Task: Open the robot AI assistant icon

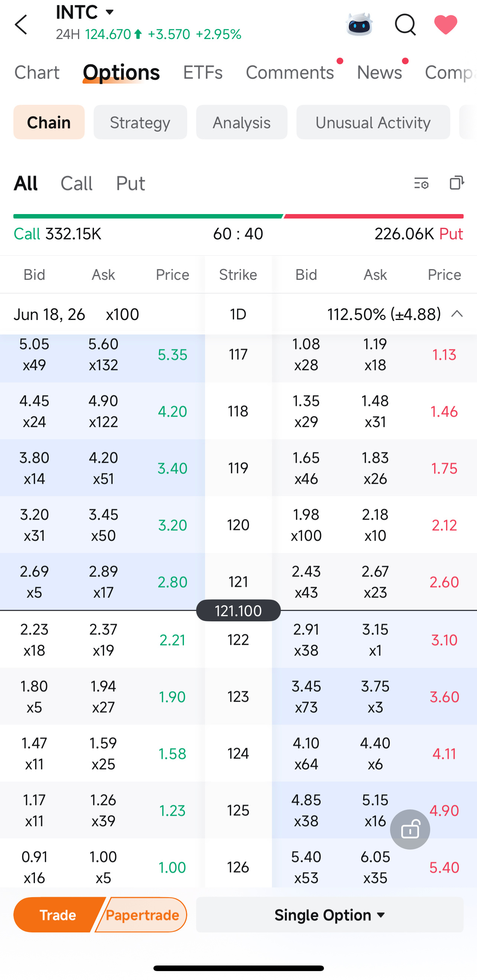Action: (359, 25)
